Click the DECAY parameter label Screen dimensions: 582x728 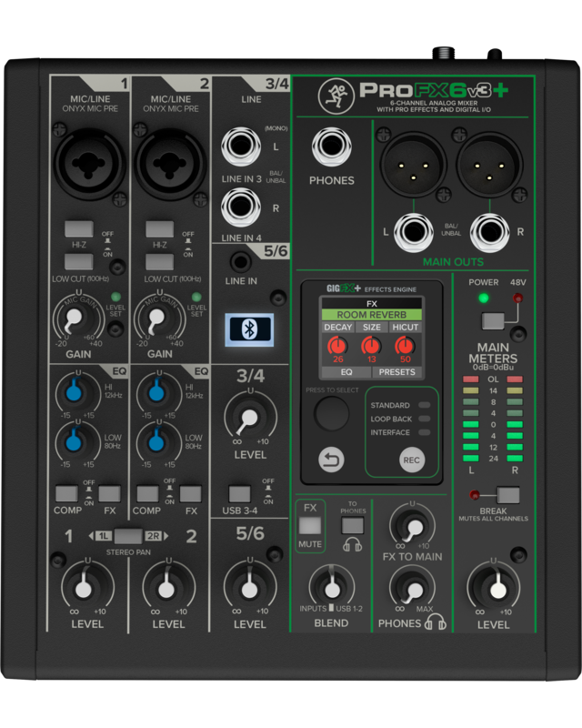tap(338, 327)
